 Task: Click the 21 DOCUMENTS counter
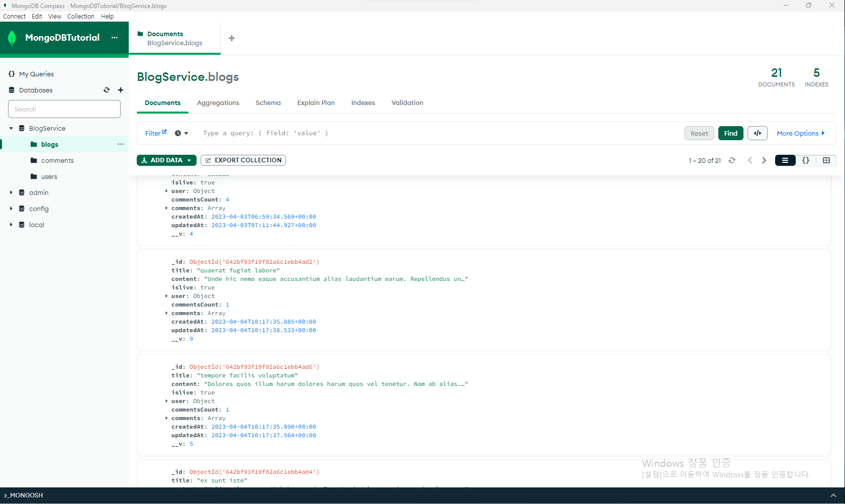pyautogui.click(x=777, y=77)
